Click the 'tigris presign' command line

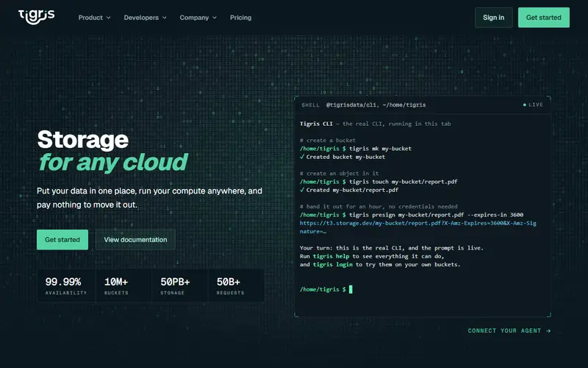click(412, 214)
